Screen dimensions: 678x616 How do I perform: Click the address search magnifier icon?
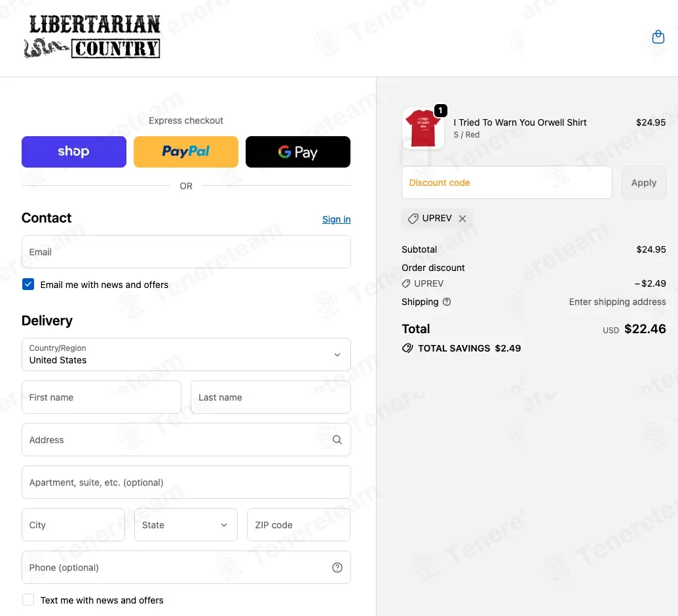337,440
